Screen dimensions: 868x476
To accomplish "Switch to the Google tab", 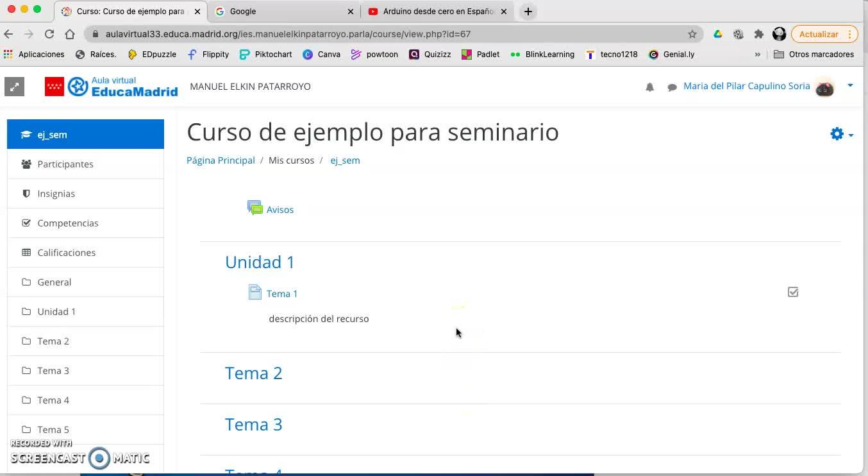I will click(284, 12).
